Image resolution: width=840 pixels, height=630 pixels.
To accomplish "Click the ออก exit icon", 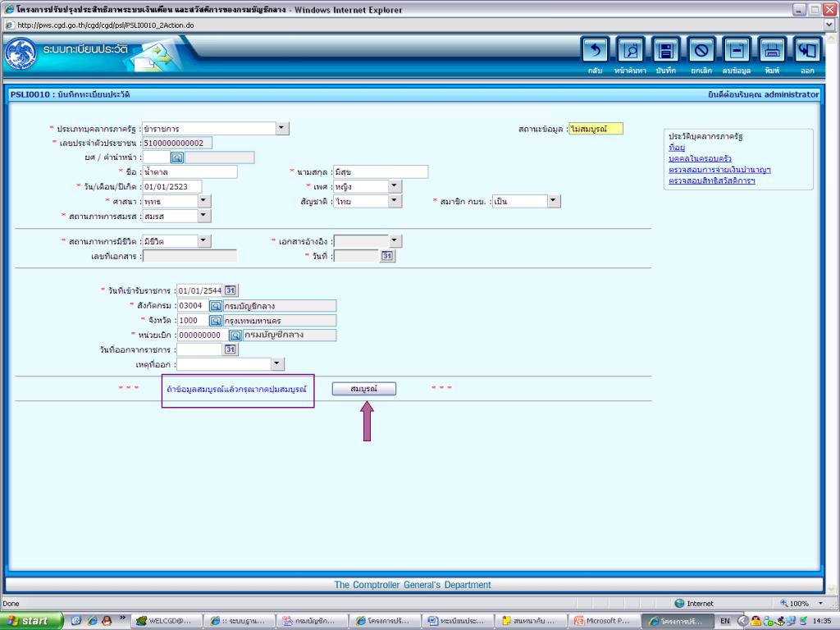I will (807, 51).
